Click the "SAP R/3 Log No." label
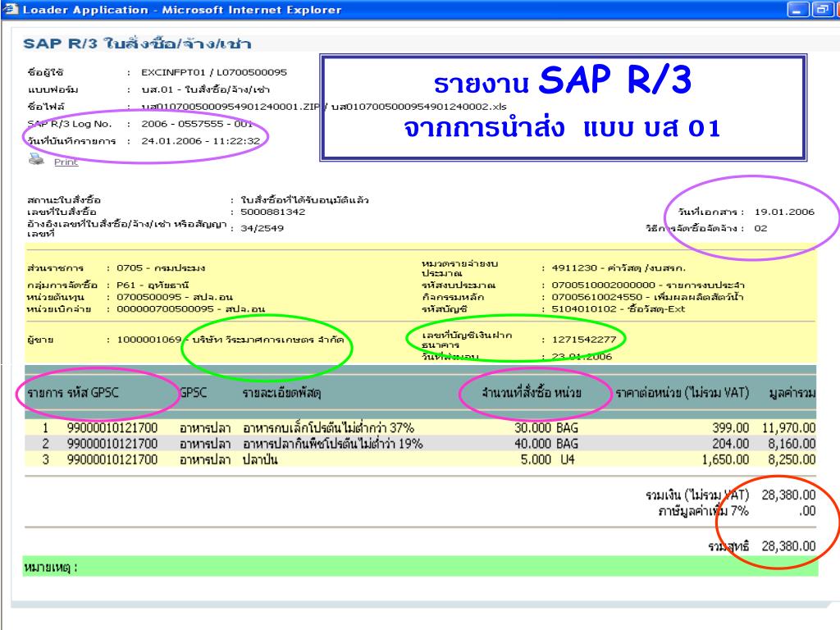 [70, 124]
